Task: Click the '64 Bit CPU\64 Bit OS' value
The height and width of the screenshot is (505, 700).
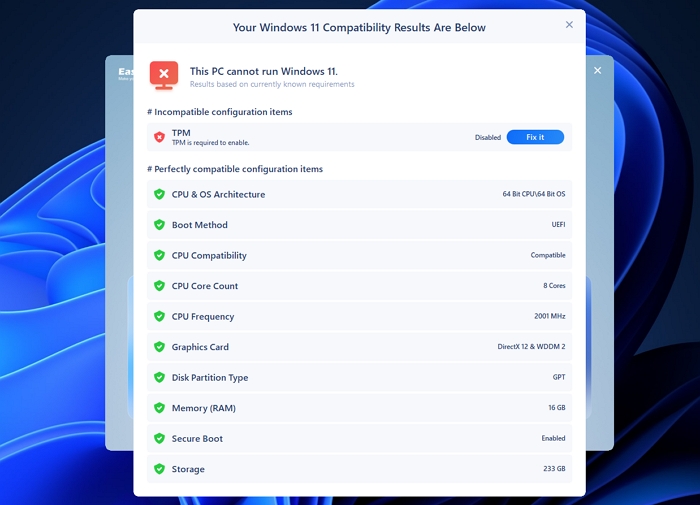Action: pyautogui.click(x=534, y=194)
